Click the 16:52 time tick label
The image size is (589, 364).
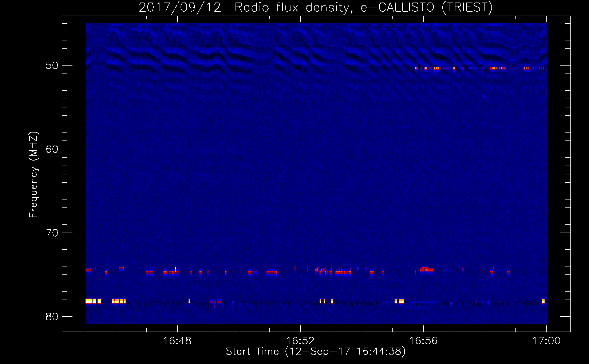pos(300,341)
